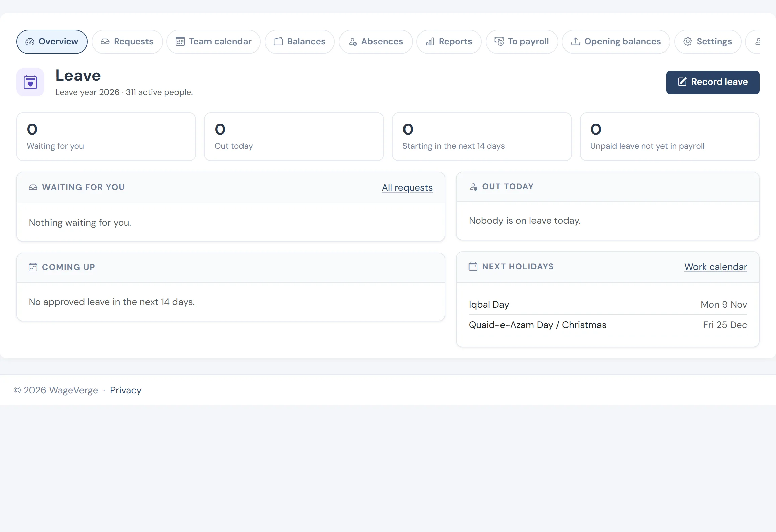Screen dimensions: 776x532
Task: Switch to the Requests tab
Action: 127,42
